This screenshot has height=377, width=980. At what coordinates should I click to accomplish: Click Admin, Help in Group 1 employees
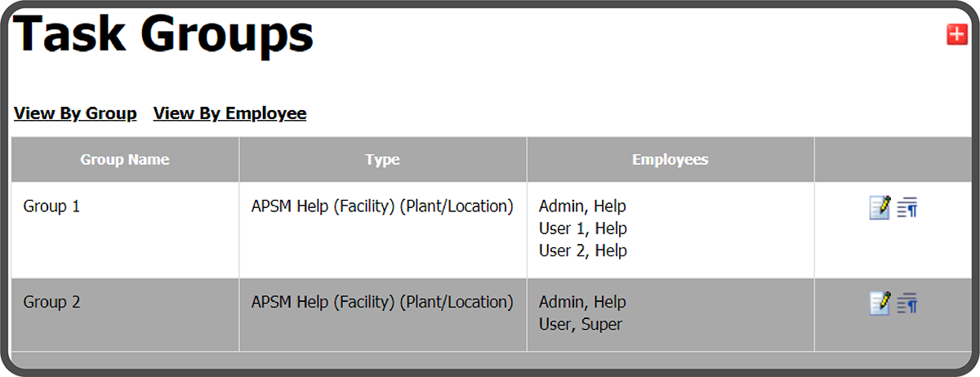coord(582,206)
